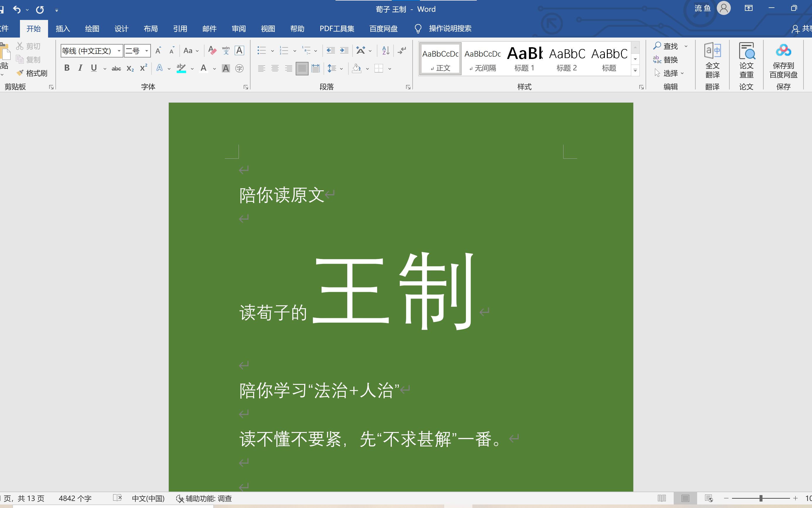The width and height of the screenshot is (812, 508).
Task: Toggle Italic formatting
Action: pyautogui.click(x=80, y=68)
